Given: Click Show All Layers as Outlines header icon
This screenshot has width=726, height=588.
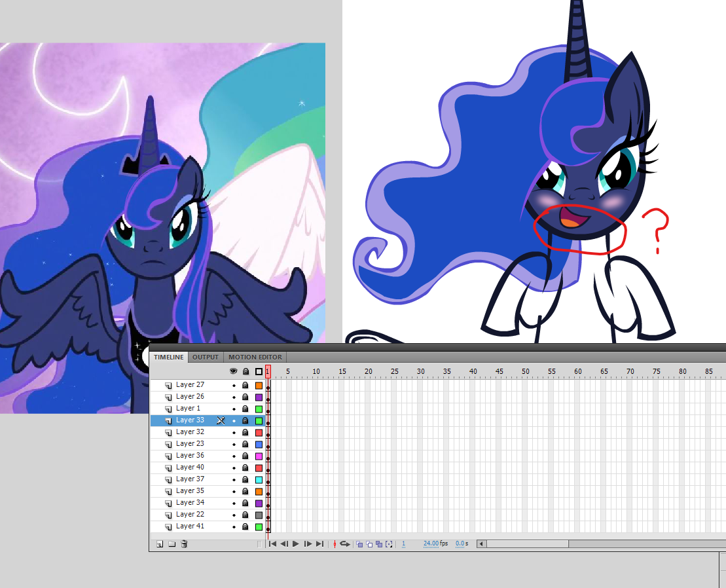Looking at the screenshot, I should tap(259, 371).
